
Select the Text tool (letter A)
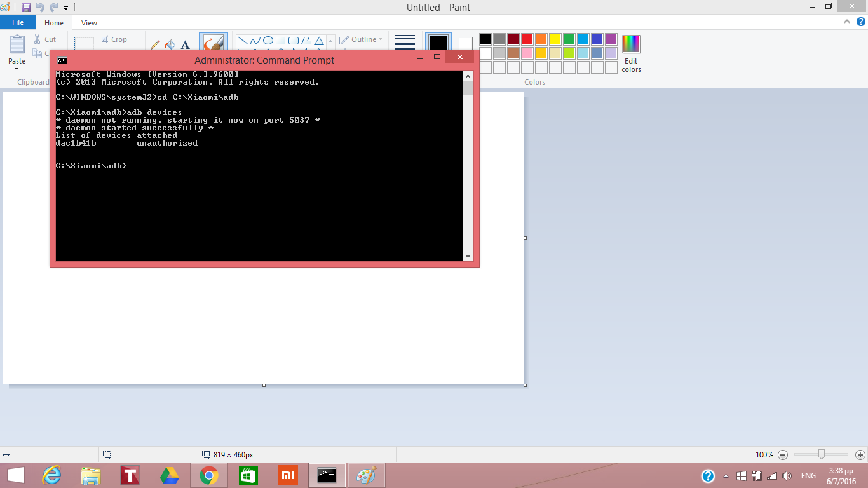click(186, 45)
